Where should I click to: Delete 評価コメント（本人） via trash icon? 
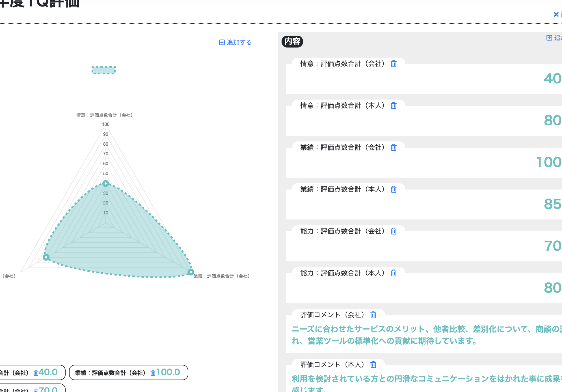[373, 365]
